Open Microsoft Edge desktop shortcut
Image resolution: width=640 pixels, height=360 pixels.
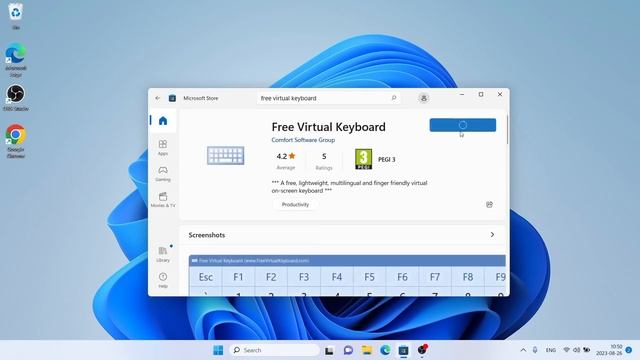[x=16, y=60]
